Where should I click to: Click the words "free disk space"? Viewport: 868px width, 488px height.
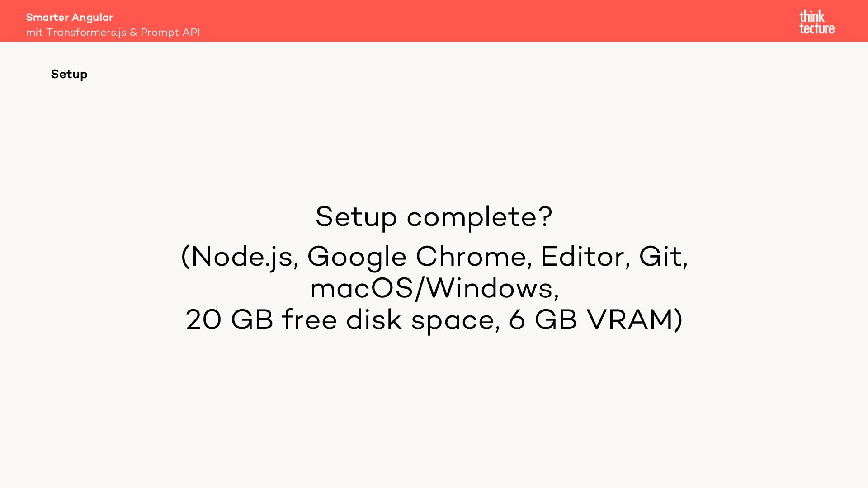(388, 320)
